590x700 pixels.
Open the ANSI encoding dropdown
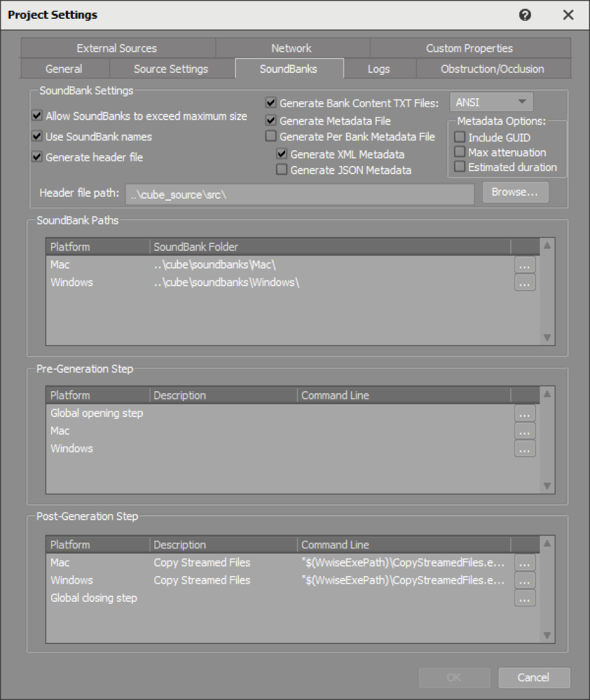(491, 102)
